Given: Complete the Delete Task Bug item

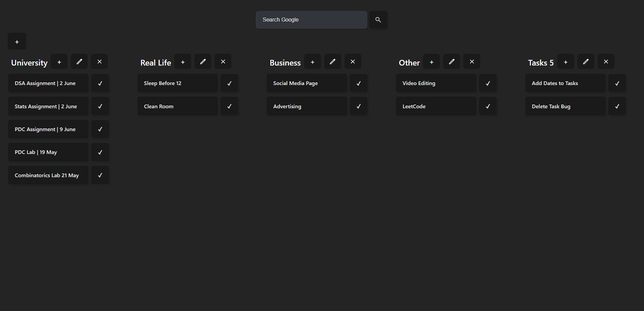Looking at the screenshot, I should tap(617, 106).
